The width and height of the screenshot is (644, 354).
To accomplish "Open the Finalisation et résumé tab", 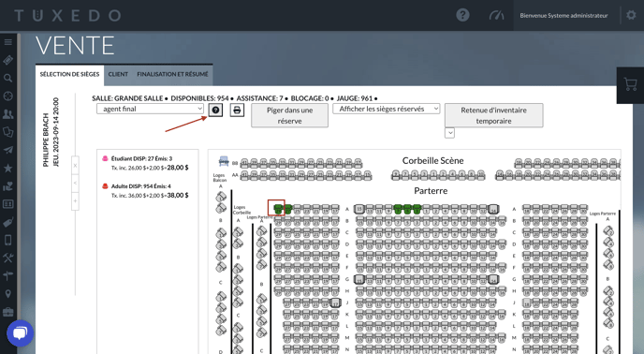I will [172, 74].
